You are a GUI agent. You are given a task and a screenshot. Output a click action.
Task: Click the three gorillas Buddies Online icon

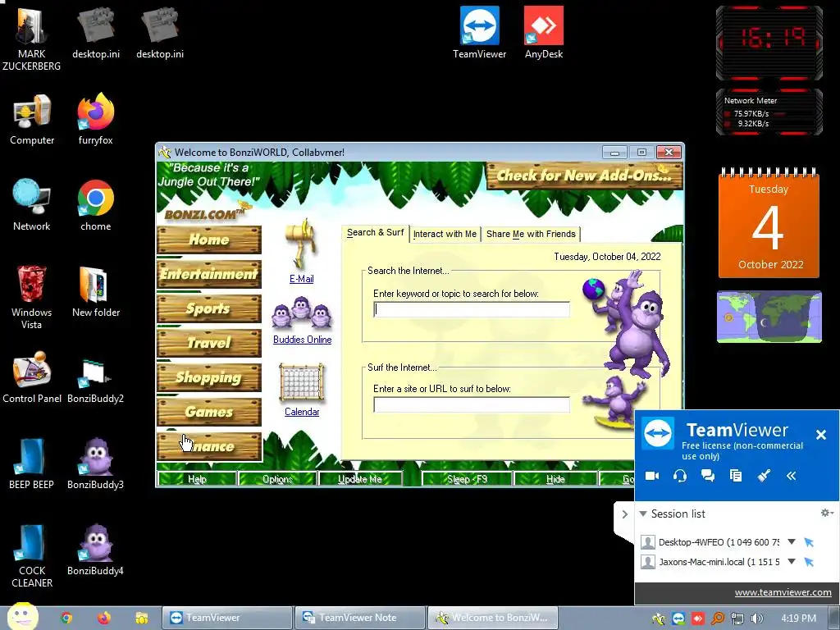coord(302,313)
